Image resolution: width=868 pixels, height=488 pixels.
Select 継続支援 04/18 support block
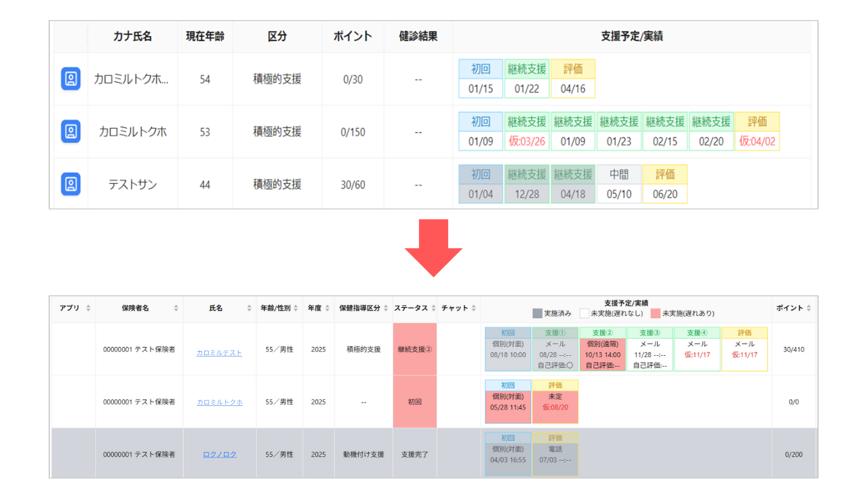pos(573,184)
